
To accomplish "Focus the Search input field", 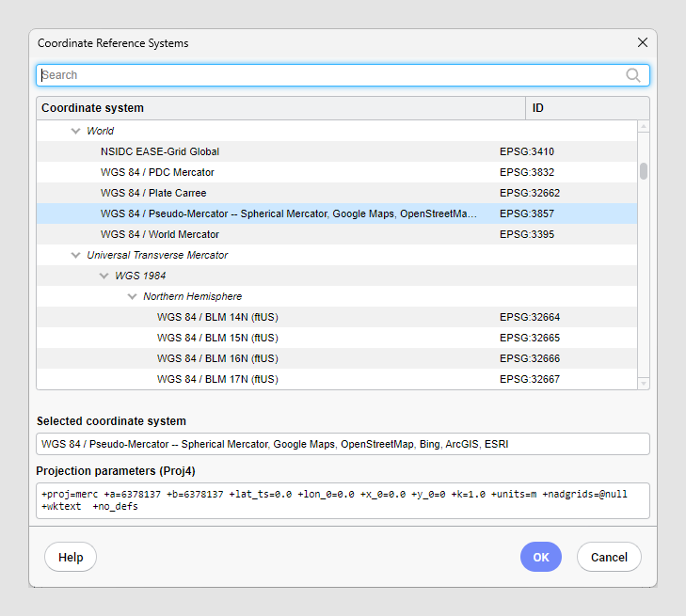I will [x=329, y=75].
